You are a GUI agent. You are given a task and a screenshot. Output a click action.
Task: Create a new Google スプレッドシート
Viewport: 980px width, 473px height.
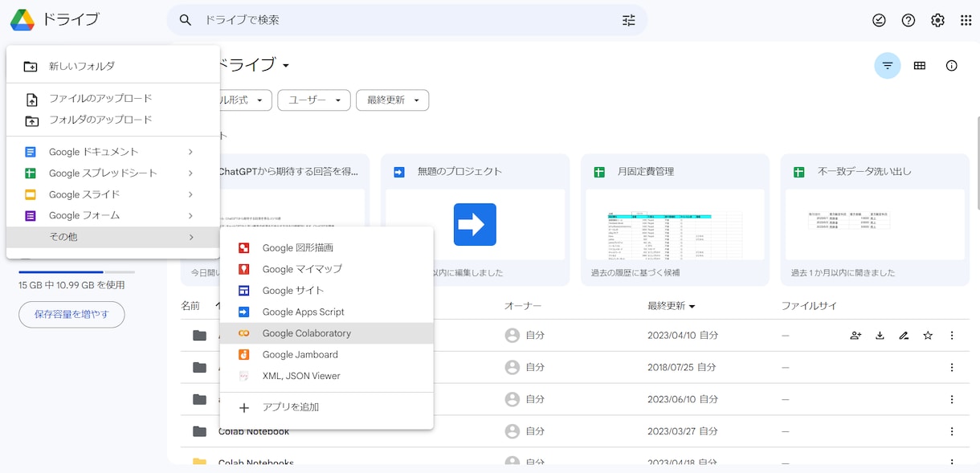113,173
